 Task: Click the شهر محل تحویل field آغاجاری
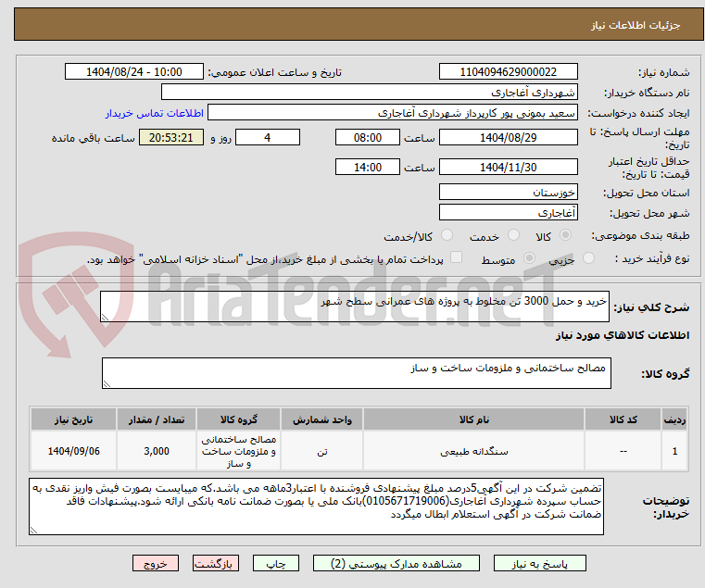click(x=508, y=212)
